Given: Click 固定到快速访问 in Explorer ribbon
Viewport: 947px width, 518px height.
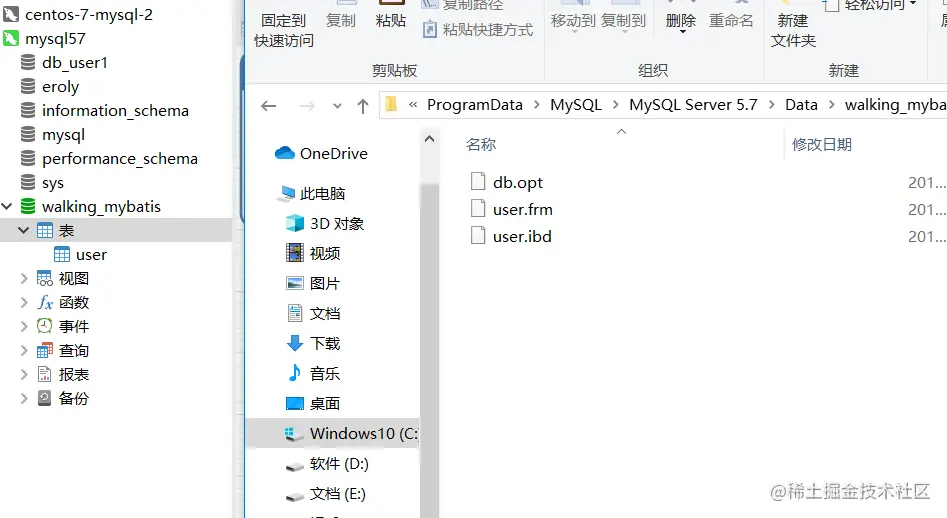Looking at the screenshot, I should click(283, 30).
